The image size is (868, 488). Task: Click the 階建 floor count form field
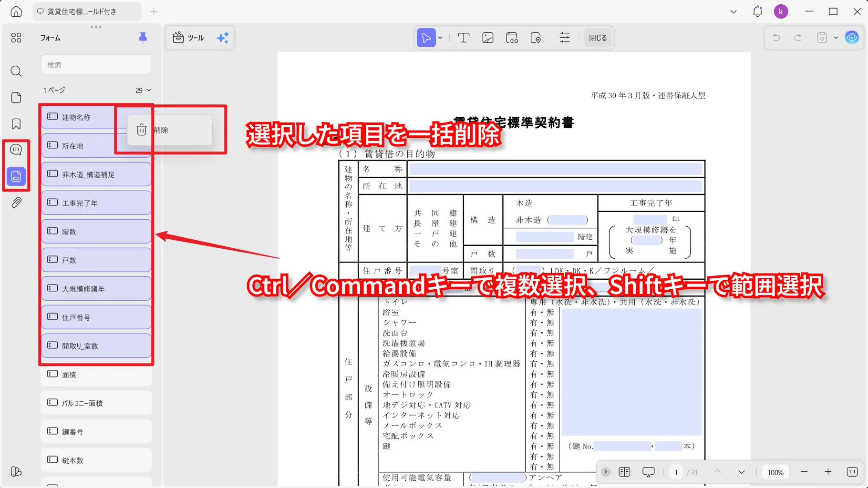click(545, 237)
